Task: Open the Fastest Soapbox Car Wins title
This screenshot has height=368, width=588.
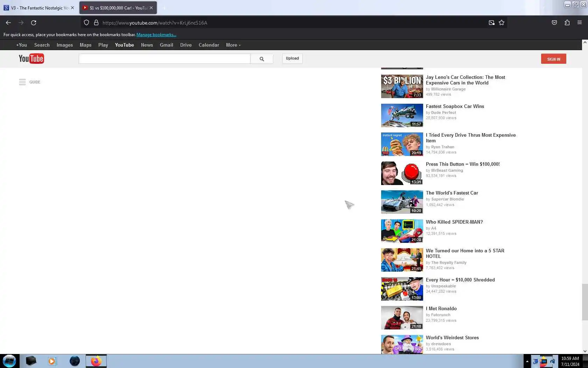Action: point(455,106)
